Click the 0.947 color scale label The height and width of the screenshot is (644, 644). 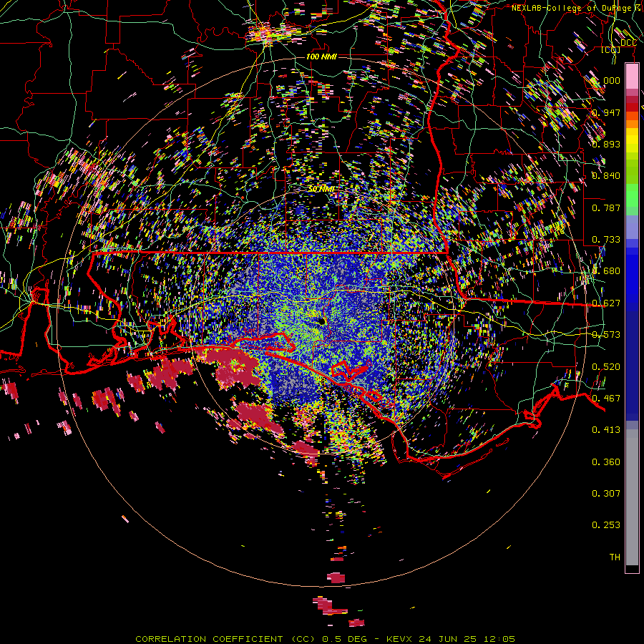606,112
